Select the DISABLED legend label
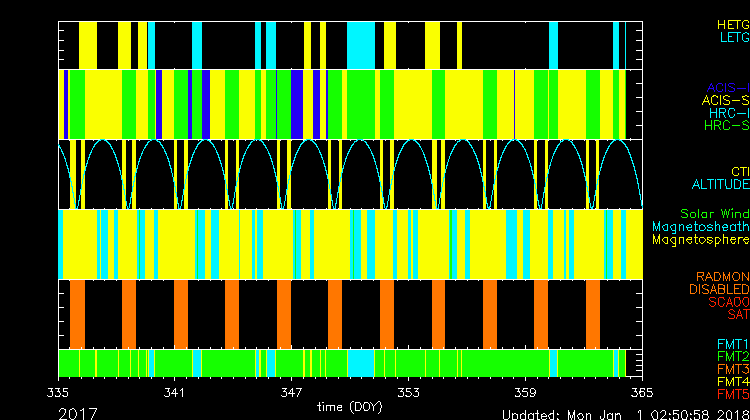The height and width of the screenshot is (420, 750). tap(718, 289)
